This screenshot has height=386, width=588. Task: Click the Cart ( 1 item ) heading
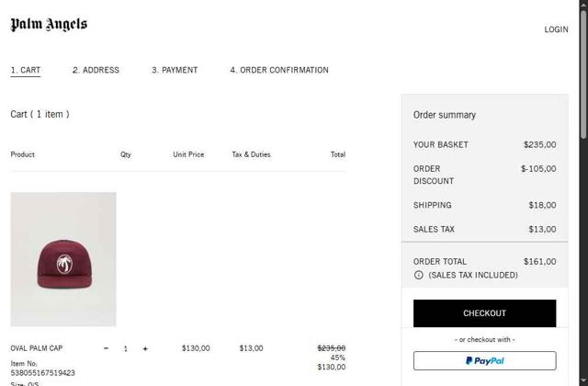point(40,114)
